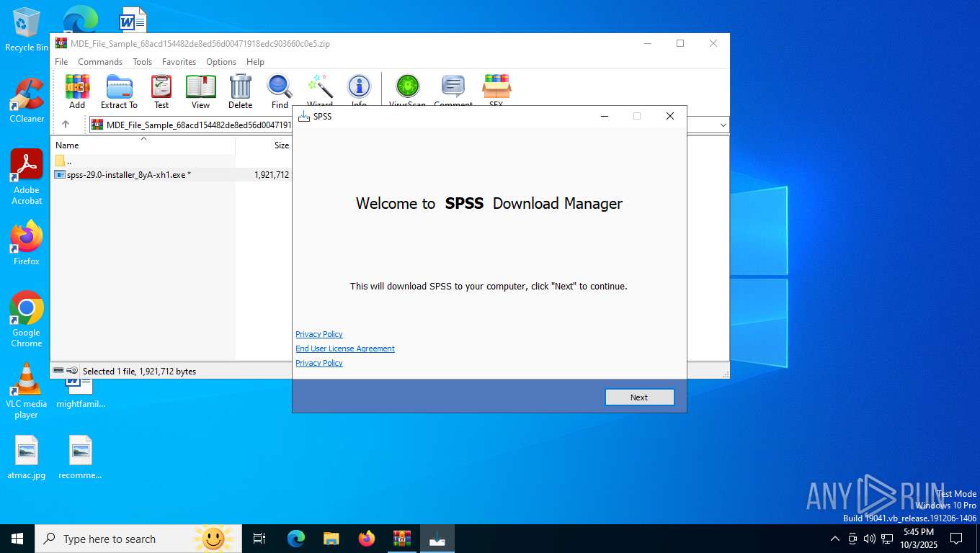Viewport: 980px width, 553px height.
Task: Open the WinRAR File menu
Action: tap(61, 62)
